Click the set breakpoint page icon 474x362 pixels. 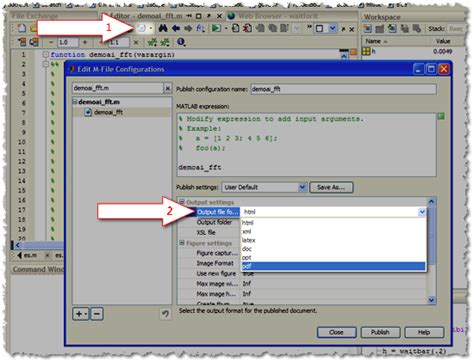(235, 29)
